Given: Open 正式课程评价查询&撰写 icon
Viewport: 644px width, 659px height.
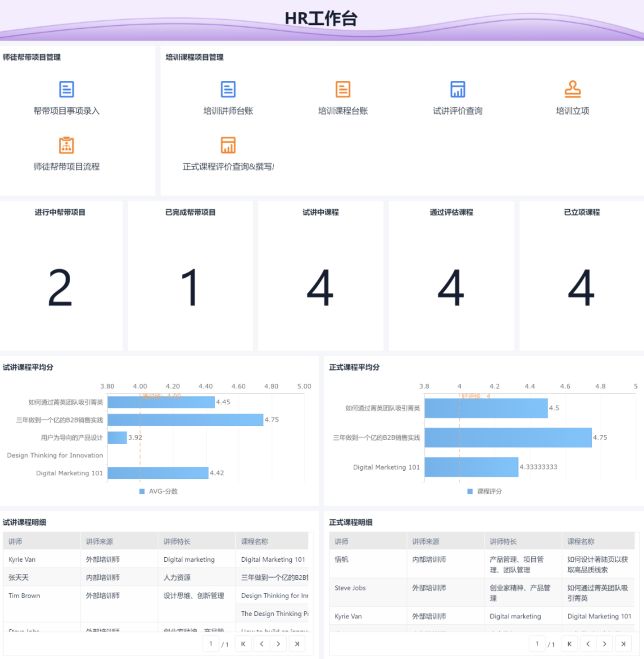Looking at the screenshot, I should coord(228,145).
